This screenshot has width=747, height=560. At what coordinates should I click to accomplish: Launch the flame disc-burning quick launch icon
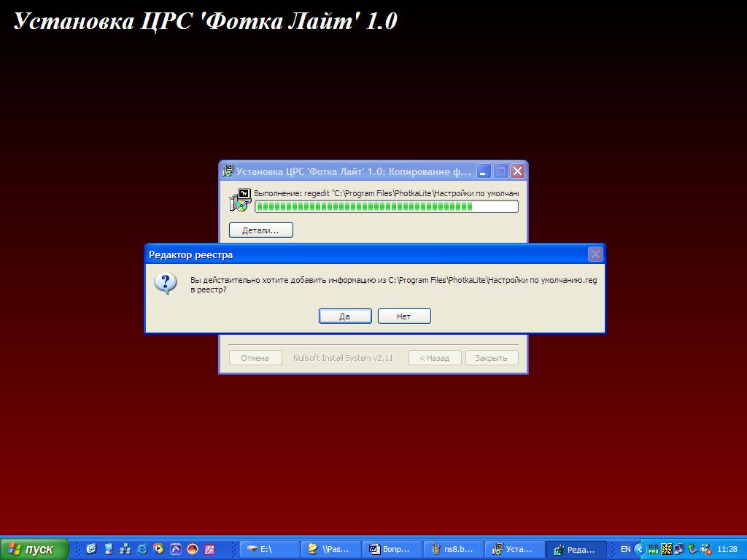(x=193, y=549)
